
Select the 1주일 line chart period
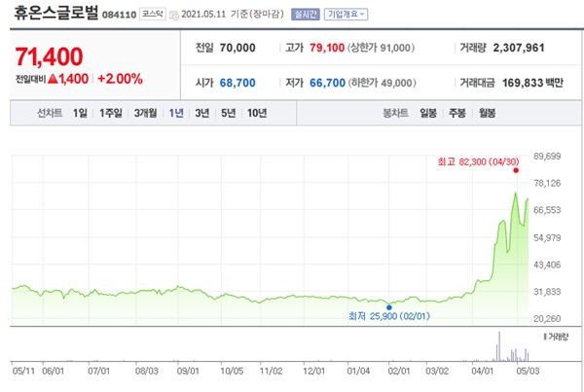click(111, 113)
